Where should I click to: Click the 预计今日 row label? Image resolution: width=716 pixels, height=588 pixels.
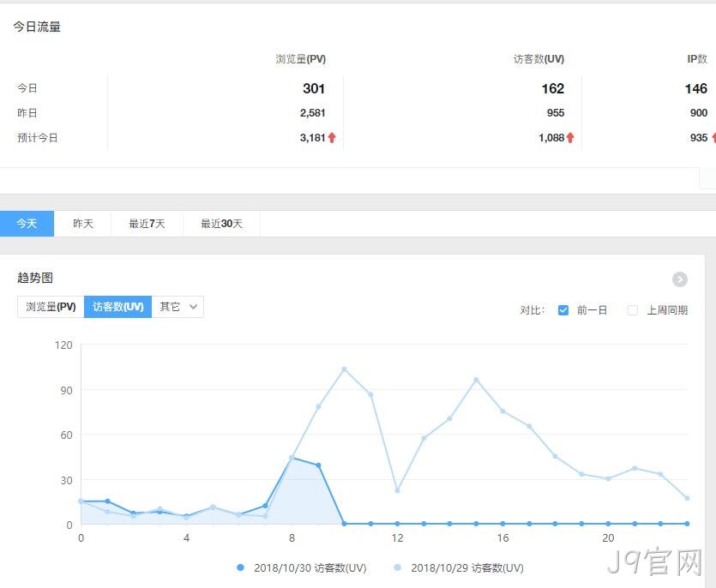(x=38, y=137)
